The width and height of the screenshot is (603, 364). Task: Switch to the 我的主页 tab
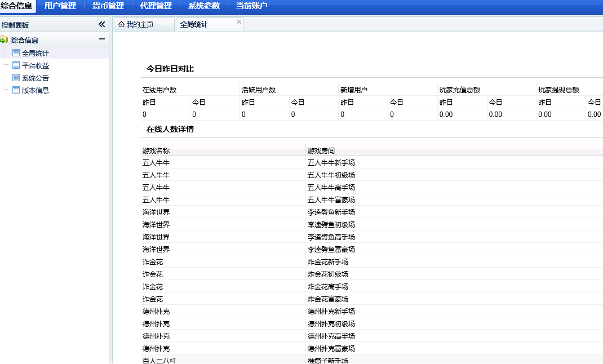pyautogui.click(x=141, y=24)
